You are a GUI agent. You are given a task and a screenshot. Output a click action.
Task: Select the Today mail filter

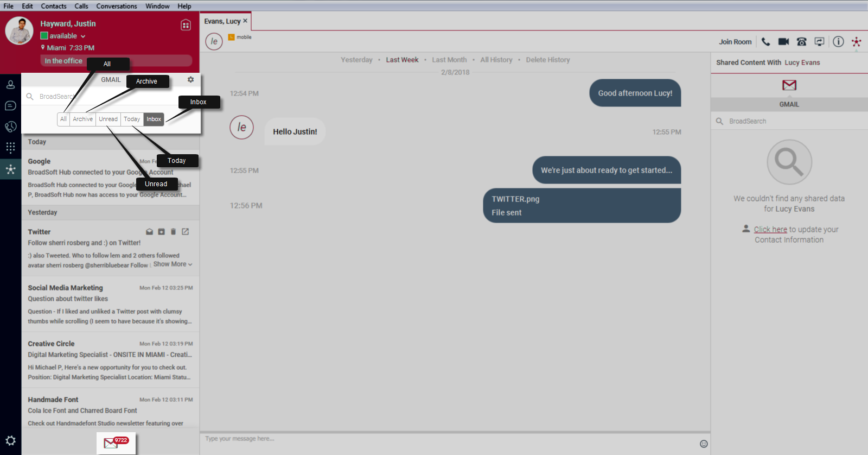pos(132,119)
